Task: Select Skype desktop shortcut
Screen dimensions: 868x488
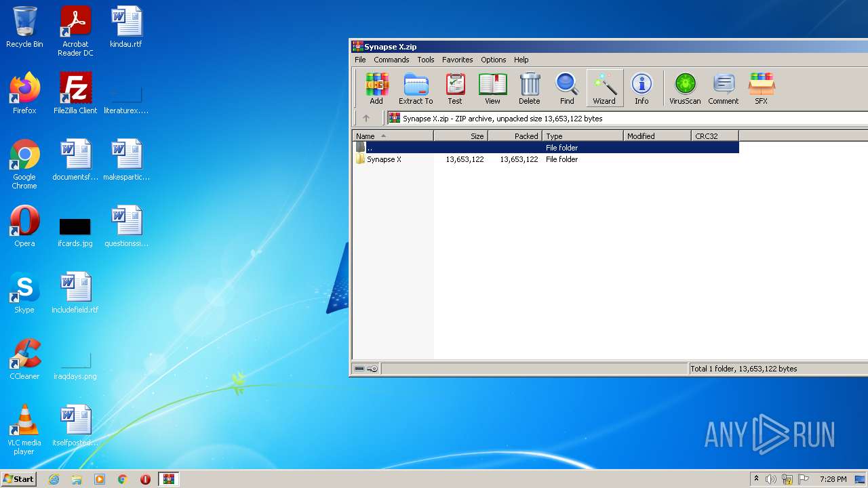Action: [24, 293]
